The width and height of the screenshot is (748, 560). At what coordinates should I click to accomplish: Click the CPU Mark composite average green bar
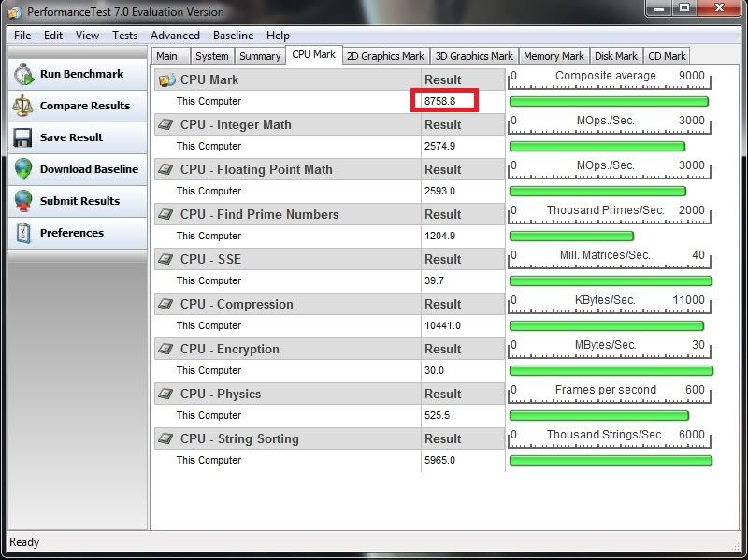(610, 101)
